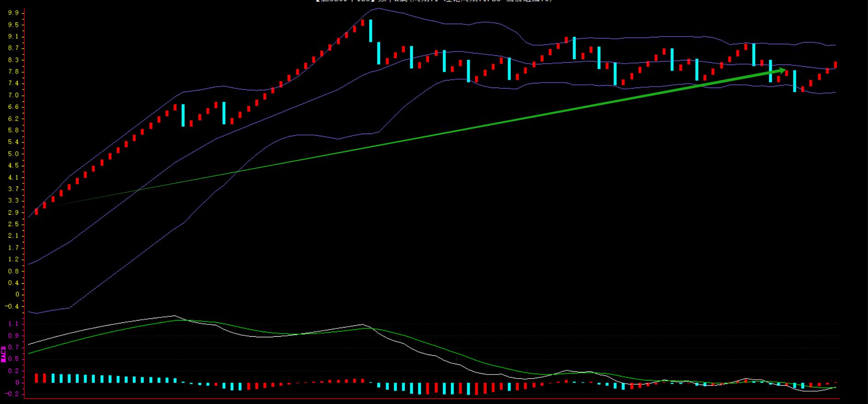Select the 5.0 price axis label
Viewport: 868px width, 404px height.
coord(13,154)
